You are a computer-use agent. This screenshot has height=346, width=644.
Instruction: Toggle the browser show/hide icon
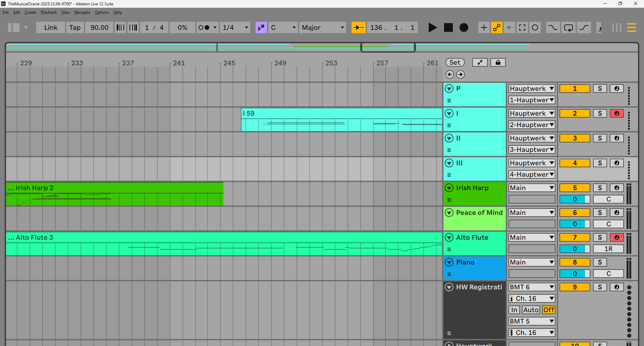coord(14,27)
